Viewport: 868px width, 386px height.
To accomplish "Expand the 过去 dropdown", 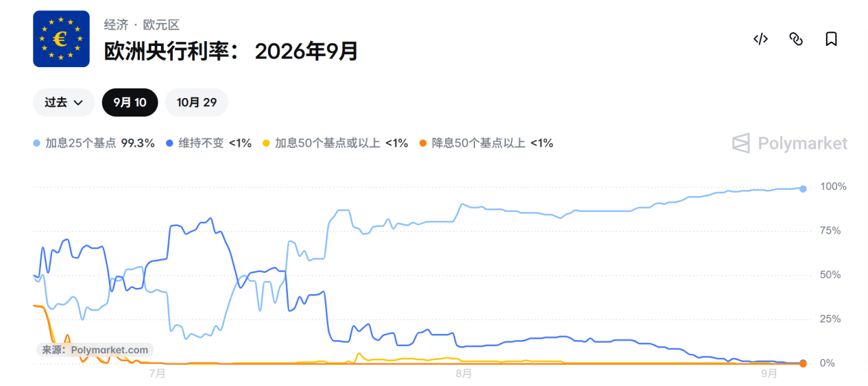I will pyautogui.click(x=64, y=102).
